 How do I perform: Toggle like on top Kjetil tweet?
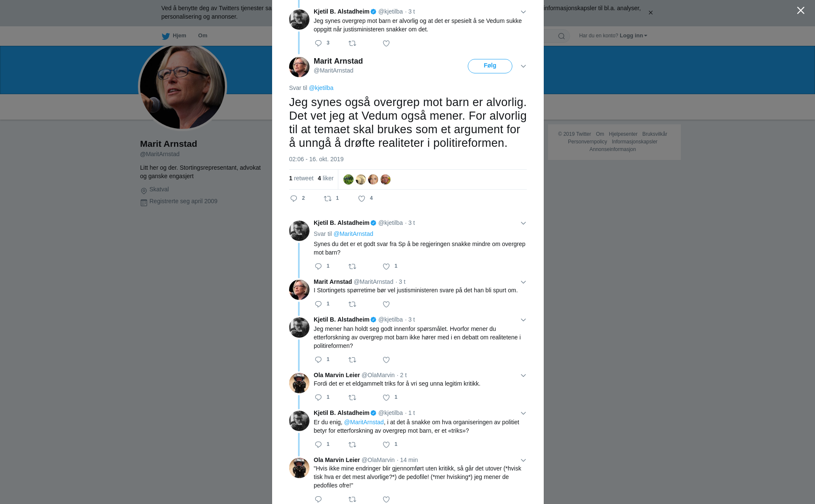386,43
